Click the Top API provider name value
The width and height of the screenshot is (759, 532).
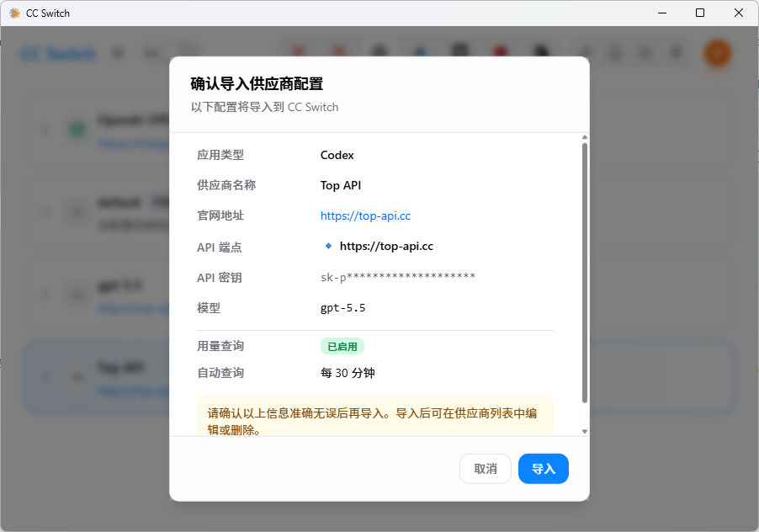[341, 185]
